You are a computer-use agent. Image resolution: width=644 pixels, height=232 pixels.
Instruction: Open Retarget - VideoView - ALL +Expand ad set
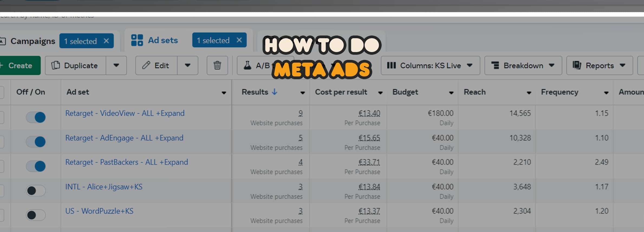tap(125, 113)
